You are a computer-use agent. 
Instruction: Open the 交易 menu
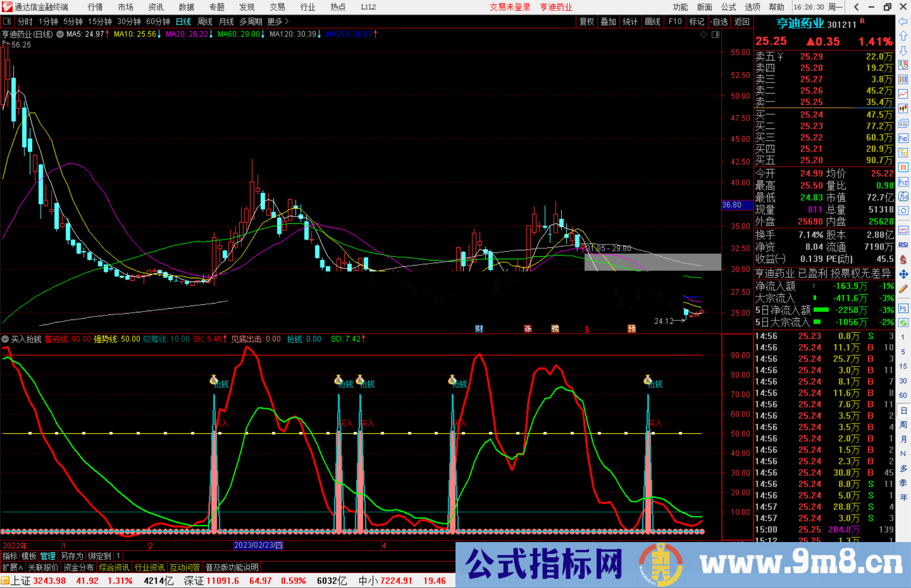pos(277,7)
